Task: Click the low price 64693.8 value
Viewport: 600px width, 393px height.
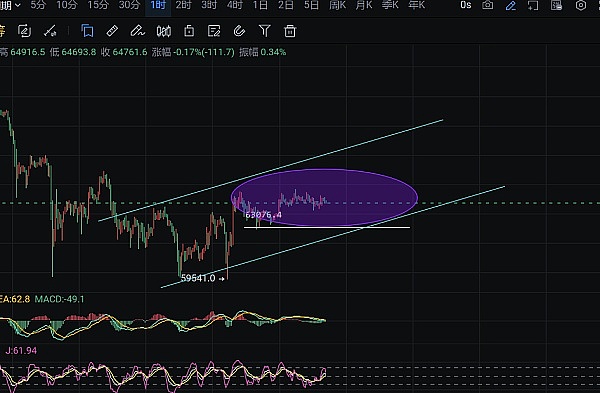Action: click(79, 52)
